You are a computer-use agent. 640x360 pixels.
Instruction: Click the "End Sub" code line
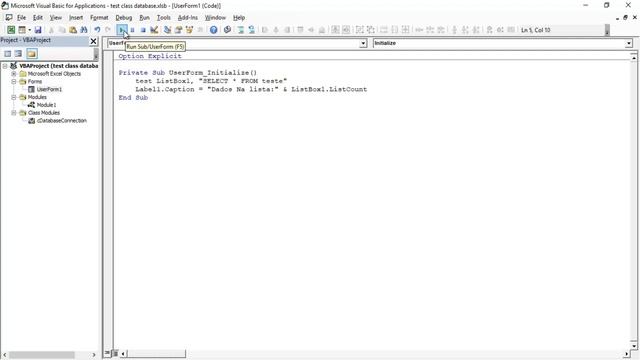click(x=133, y=98)
